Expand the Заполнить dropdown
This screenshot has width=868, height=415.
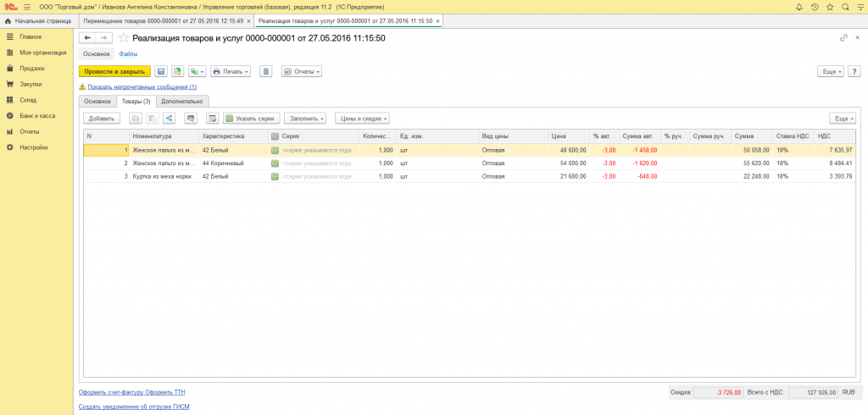[305, 119]
